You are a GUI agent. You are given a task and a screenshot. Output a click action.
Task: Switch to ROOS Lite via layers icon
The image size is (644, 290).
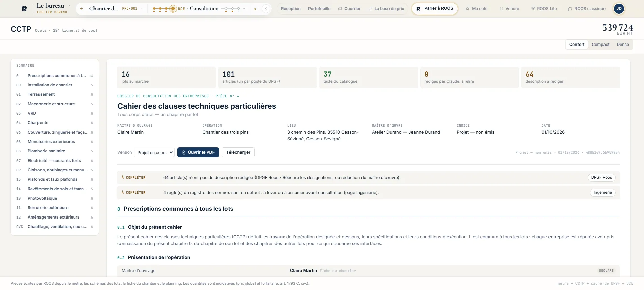533,9
